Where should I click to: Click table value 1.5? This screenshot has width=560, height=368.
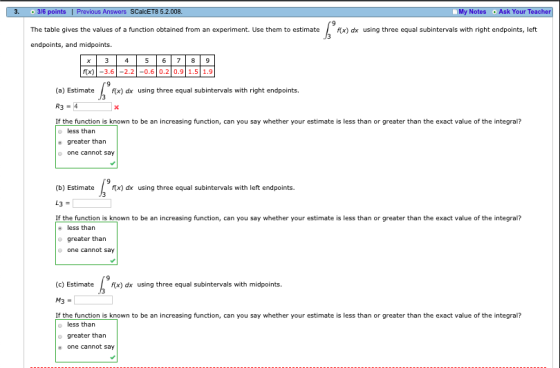coord(193,72)
